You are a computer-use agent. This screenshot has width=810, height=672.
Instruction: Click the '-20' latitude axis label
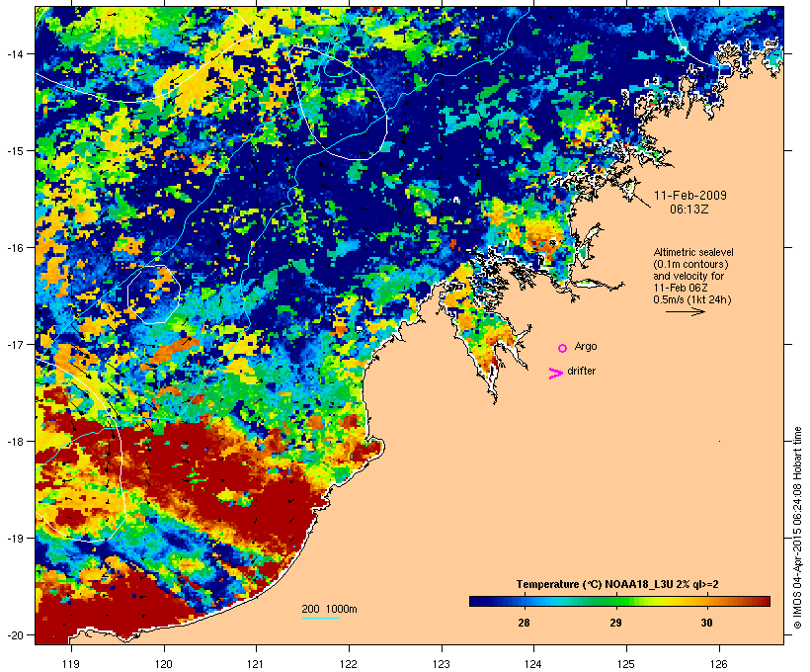point(14,634)
